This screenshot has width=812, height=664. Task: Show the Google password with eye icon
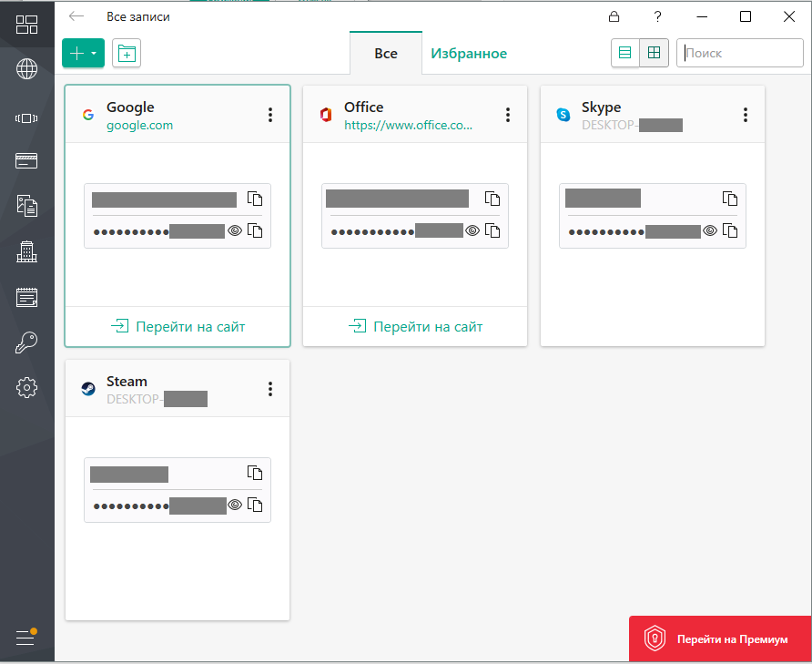click(x=235, y=230)
